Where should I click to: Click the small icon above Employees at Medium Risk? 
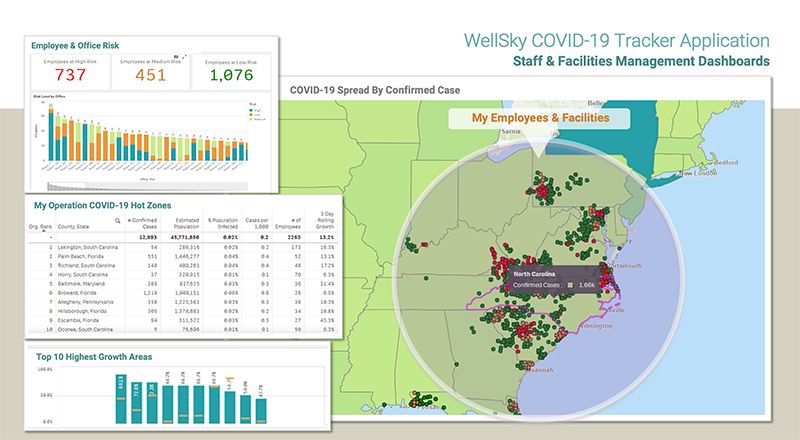click(x=176, y=57)
